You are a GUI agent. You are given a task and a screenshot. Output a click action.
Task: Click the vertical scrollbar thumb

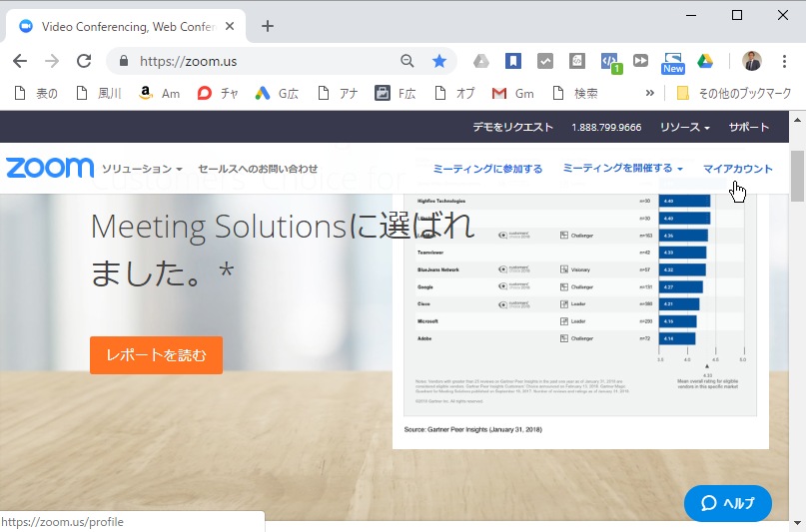(797, 176)
